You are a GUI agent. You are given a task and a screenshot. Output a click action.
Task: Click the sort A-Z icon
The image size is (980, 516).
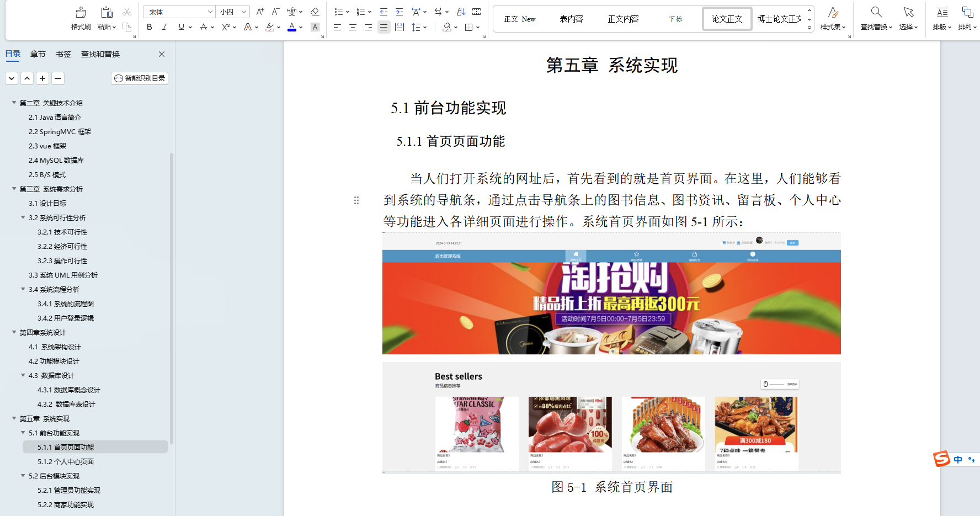click(461, 12)
